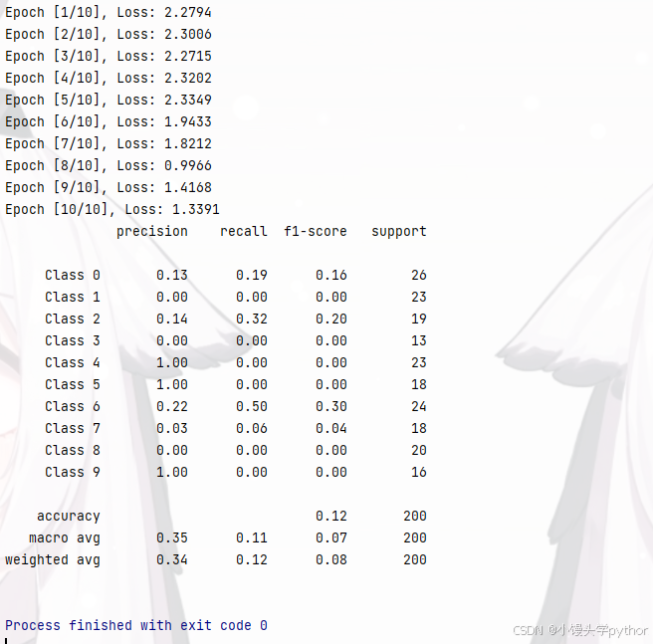
Task: Click Class 0 recall value 0.19
Action: click(x=252, y=275)
